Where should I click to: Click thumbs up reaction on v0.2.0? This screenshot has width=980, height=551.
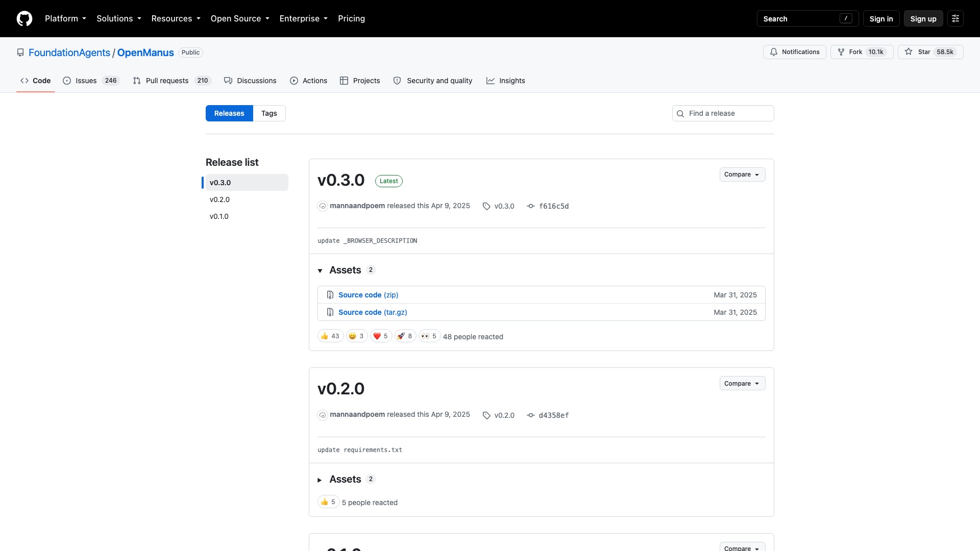point(328,502)
